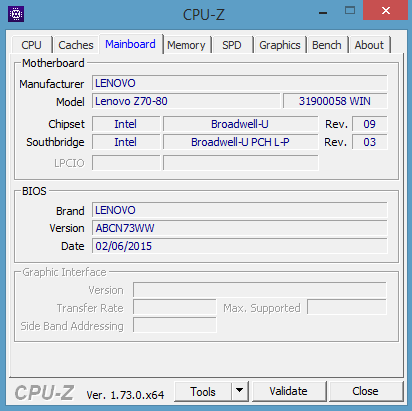
Task: View the About tab
Action: [x=369, y=45]
